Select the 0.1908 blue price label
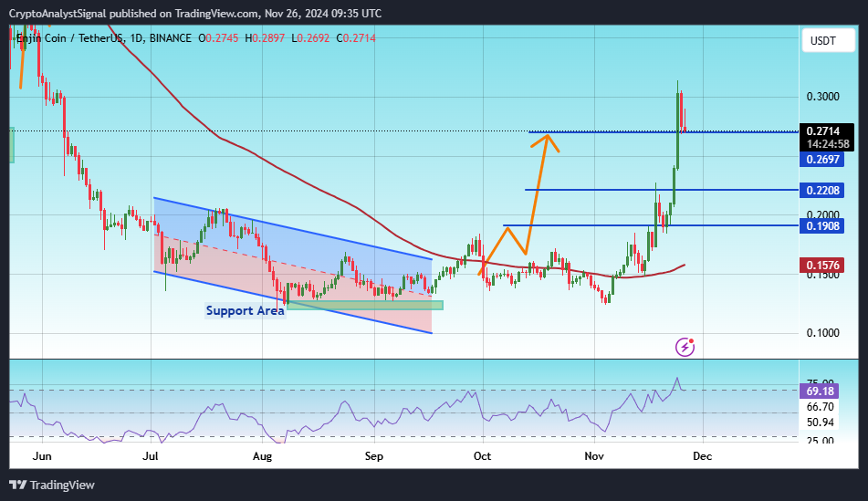Viewport: 868px width, 501px height. click(822, 226)
